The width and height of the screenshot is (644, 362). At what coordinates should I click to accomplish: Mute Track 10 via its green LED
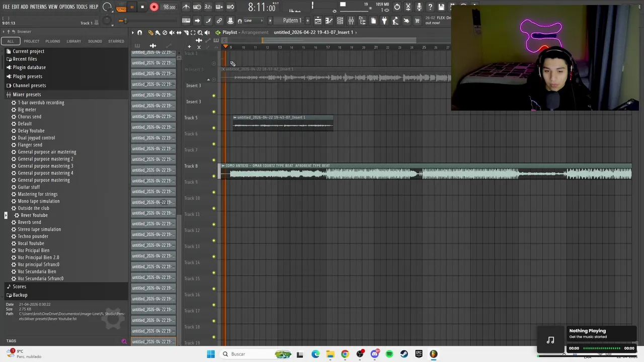(x=214, y=208)
